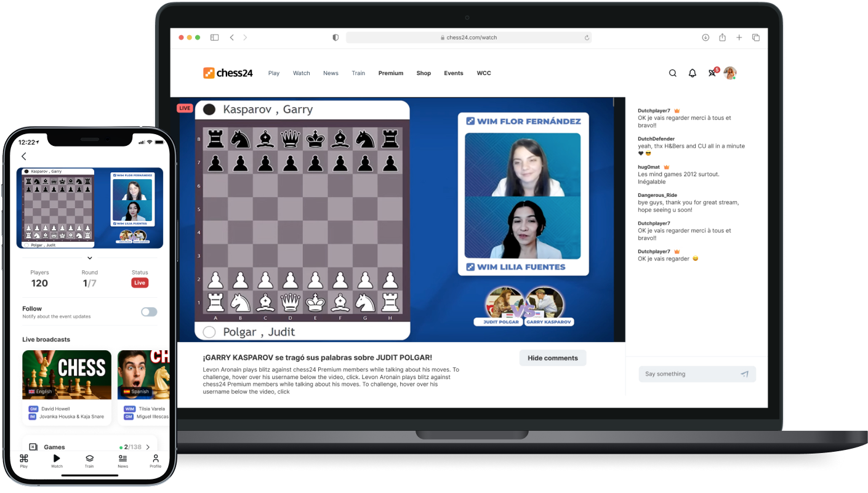Tap the Players count 120 on the phone
The height and width of the screenshot is (493, 868).
click(39, 283)
